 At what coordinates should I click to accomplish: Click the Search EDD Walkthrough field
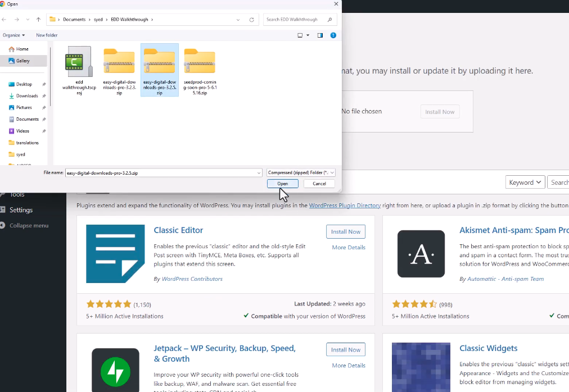[295, 20]
